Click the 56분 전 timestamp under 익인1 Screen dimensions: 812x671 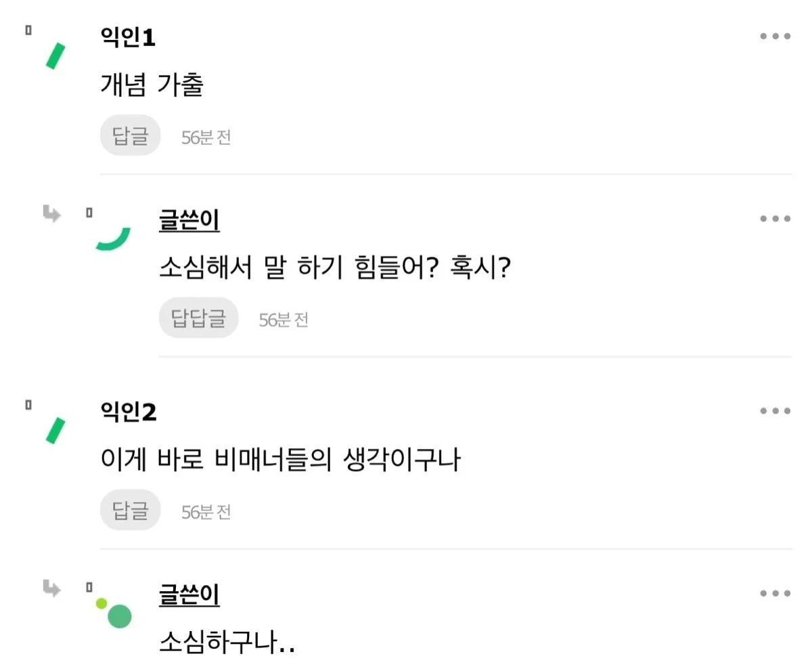(206, 137)
